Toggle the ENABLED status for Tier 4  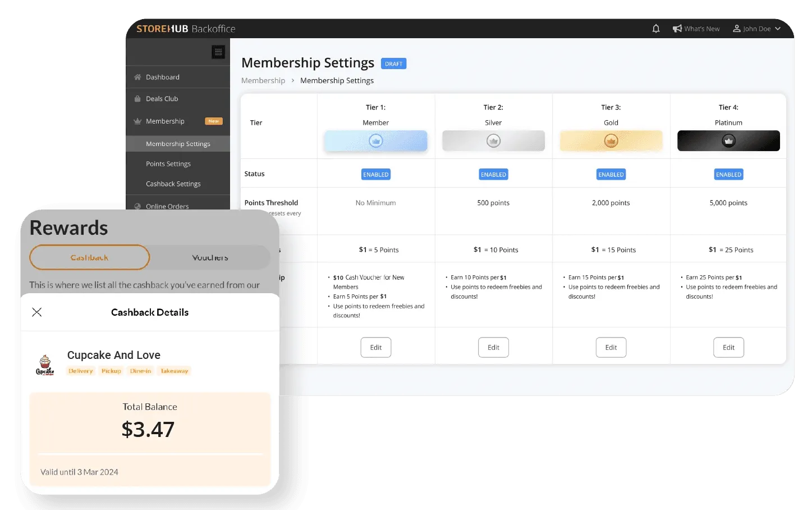tap(728, 175)
